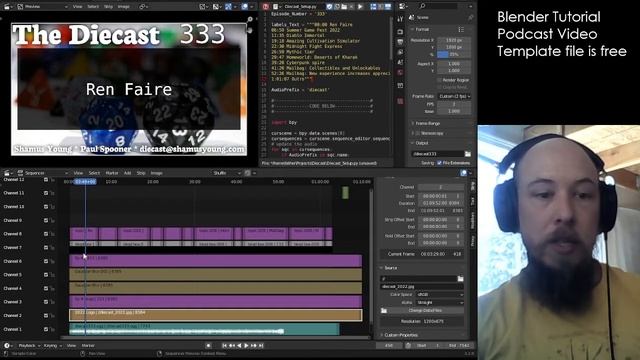Toggle syntax highlighting in text editor
Image resolution: width=640 pixels, height=360 pixels.
pyautogui.click(x=387, y=7)
